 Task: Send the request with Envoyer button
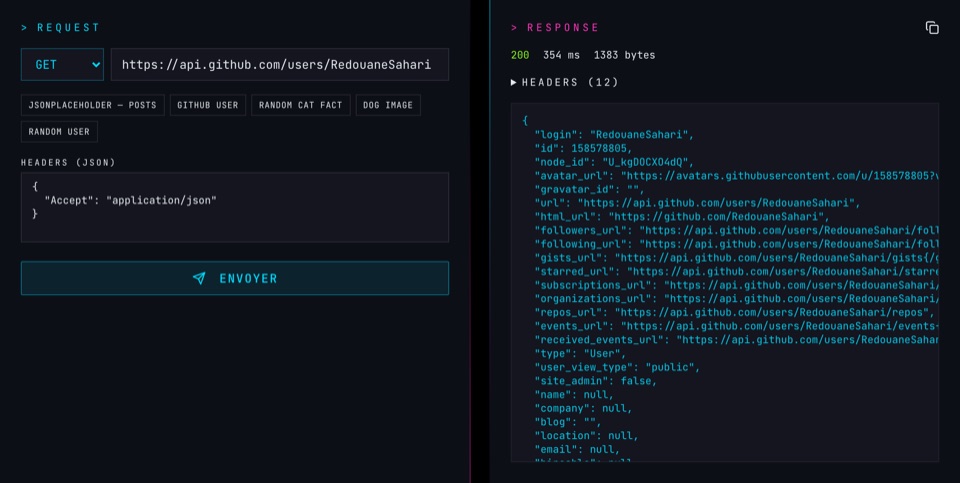(x=235, y=279)
